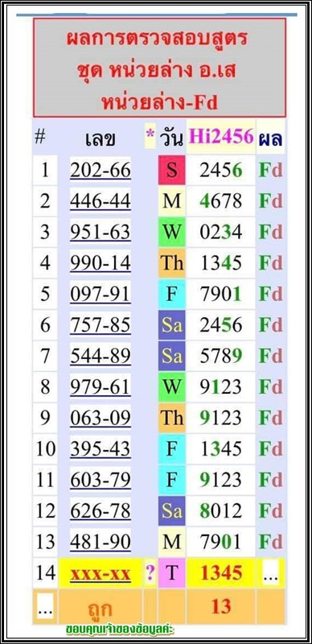Select the 'F' day cell beside 603-79

click(x=171, y=480)
